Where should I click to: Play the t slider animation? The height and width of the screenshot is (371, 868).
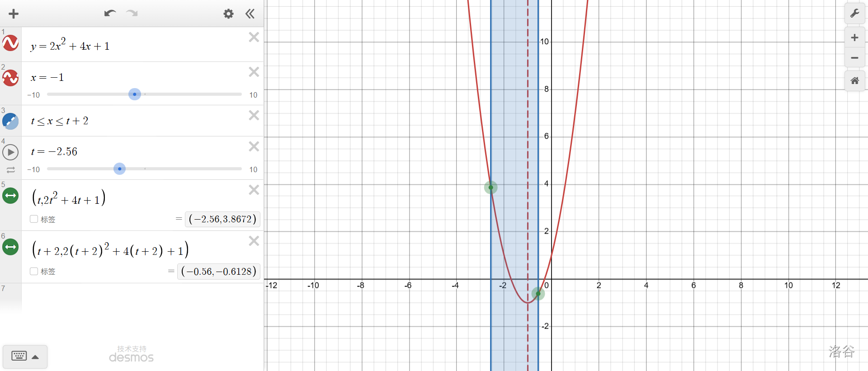tap(10, 152)
